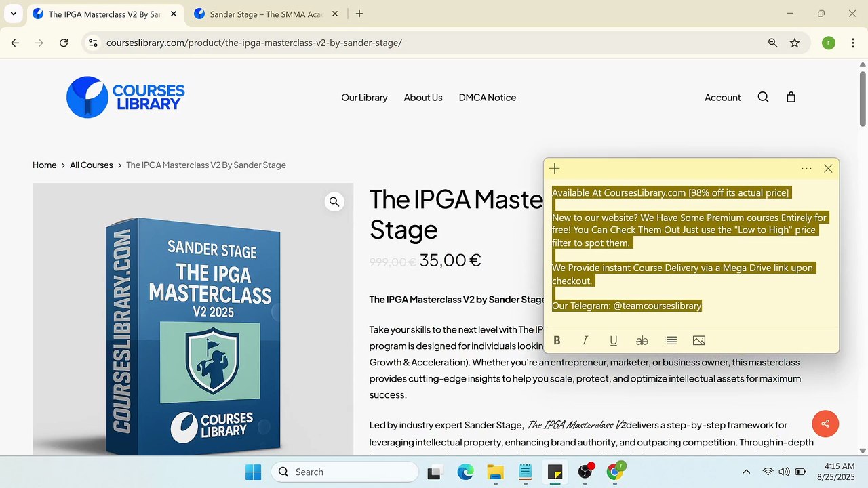Zoom the product image with magnifier icon
The image size is (868, 488).
coord(334,201)
